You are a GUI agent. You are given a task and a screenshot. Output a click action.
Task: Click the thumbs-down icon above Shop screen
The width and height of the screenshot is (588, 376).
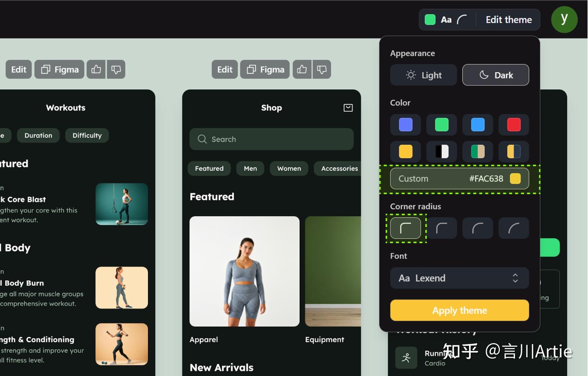tap(322, 69)
